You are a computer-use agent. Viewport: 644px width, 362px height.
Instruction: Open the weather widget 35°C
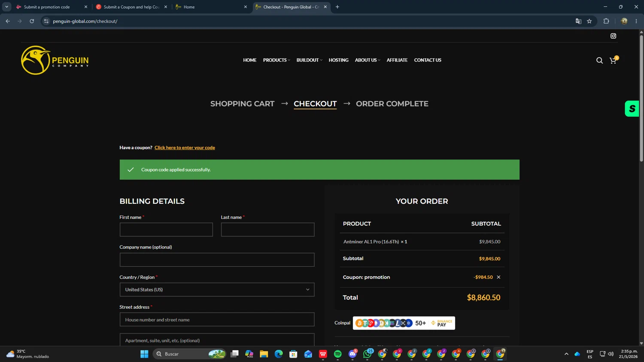[x=28, y=354]
